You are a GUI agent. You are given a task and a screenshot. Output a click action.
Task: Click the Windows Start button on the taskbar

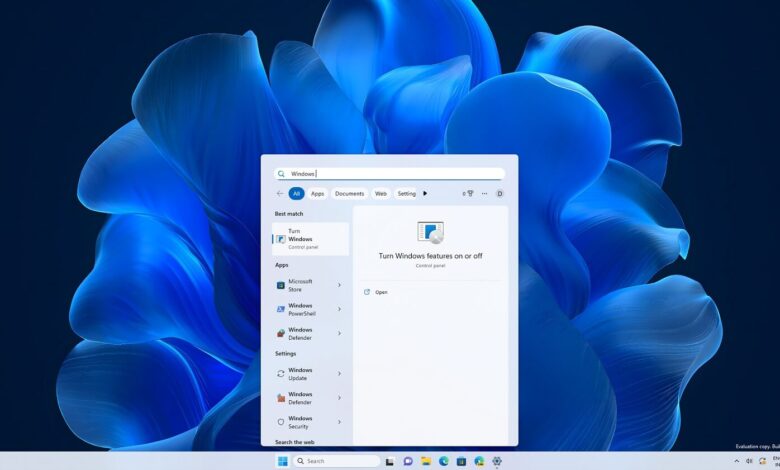(282, 461)
